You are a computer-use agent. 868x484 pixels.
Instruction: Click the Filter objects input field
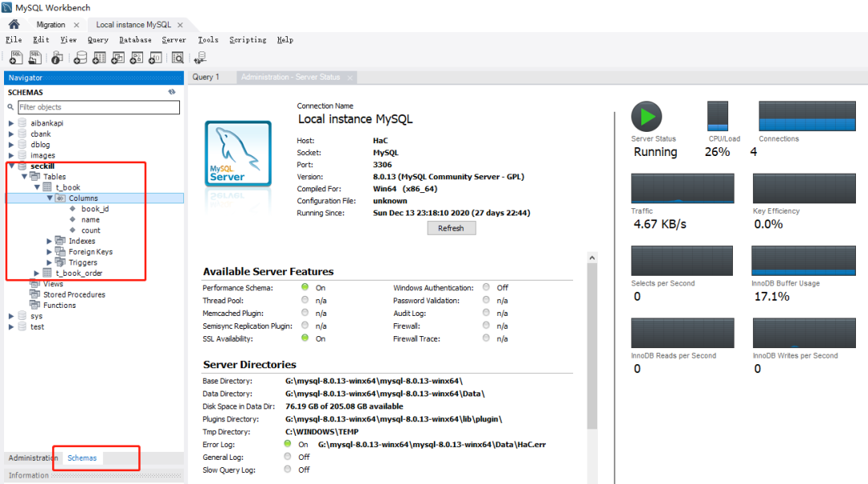click(x=99, y=107)
